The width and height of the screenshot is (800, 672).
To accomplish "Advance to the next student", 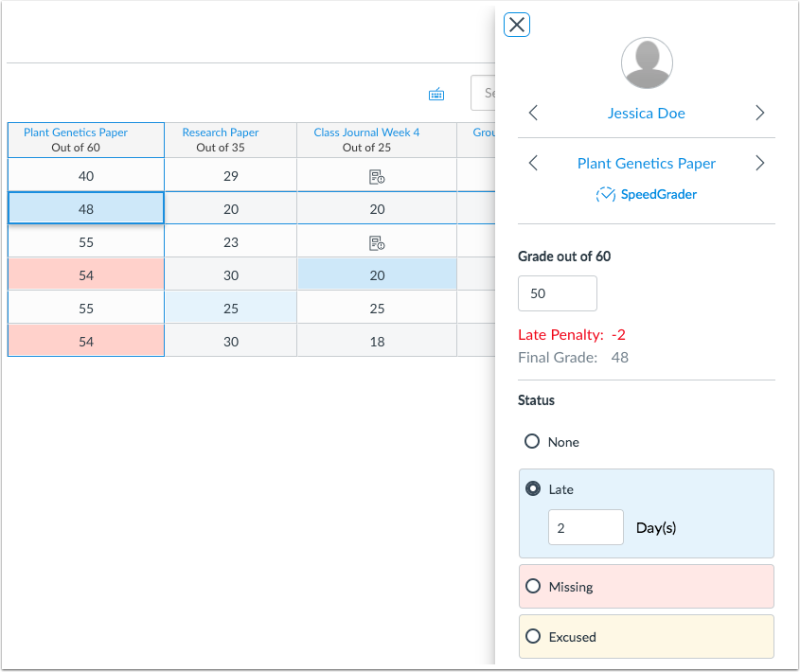I will click(x=759, y=113).
